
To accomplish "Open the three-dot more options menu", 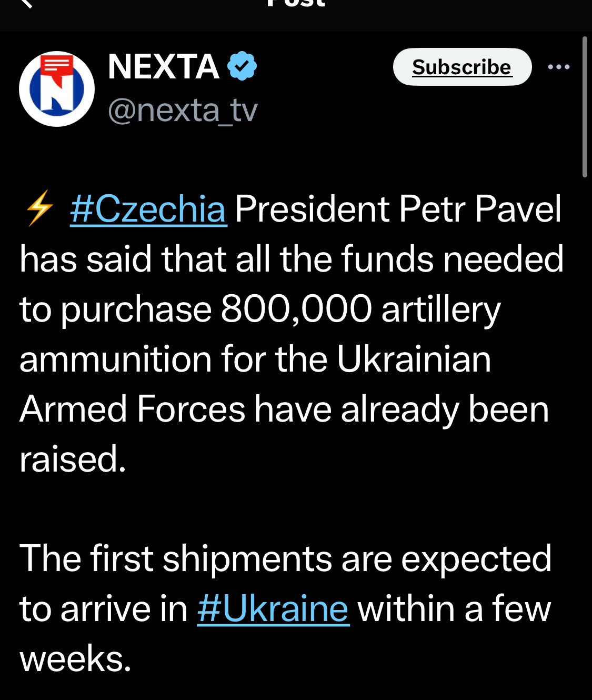I will pos(558,67).
